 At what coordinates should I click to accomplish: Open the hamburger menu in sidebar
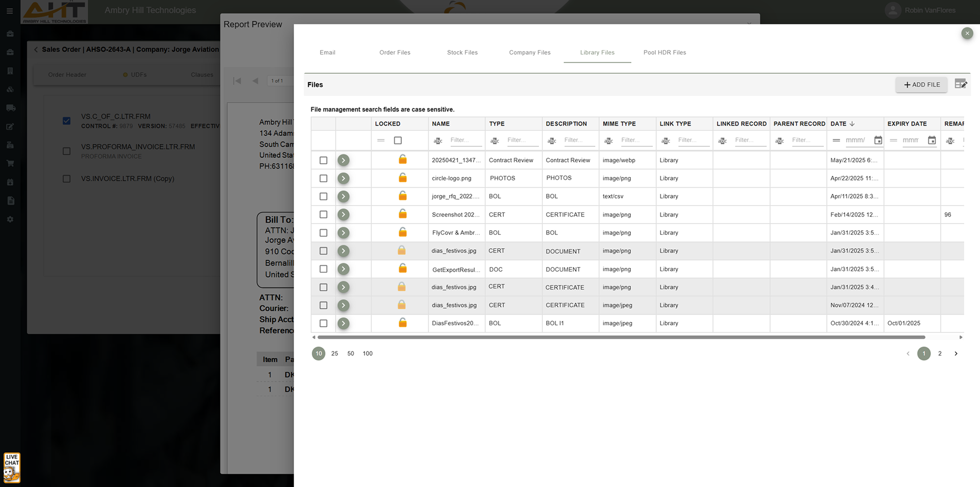pyautogui.click(x=10, y=11)
